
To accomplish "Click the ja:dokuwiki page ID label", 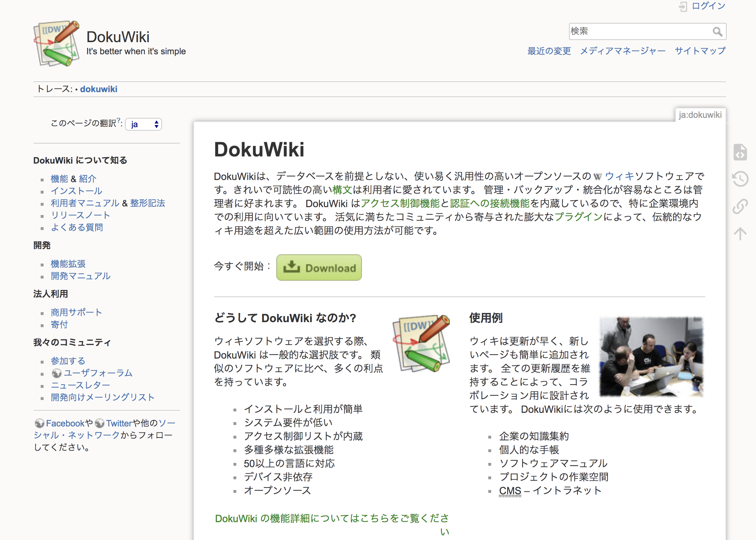I will pyautogui.click(x=700, y=115).
